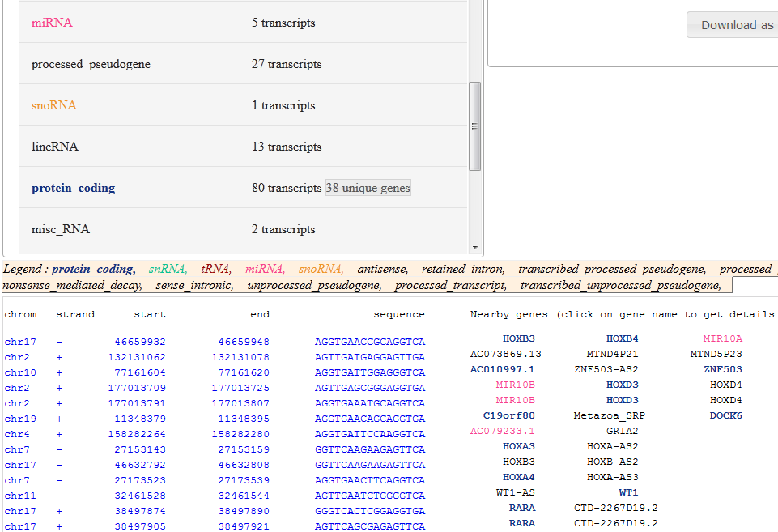Open WT1 gene details
The height and width of the screenshot is (532, 778).
pos(628,492)
